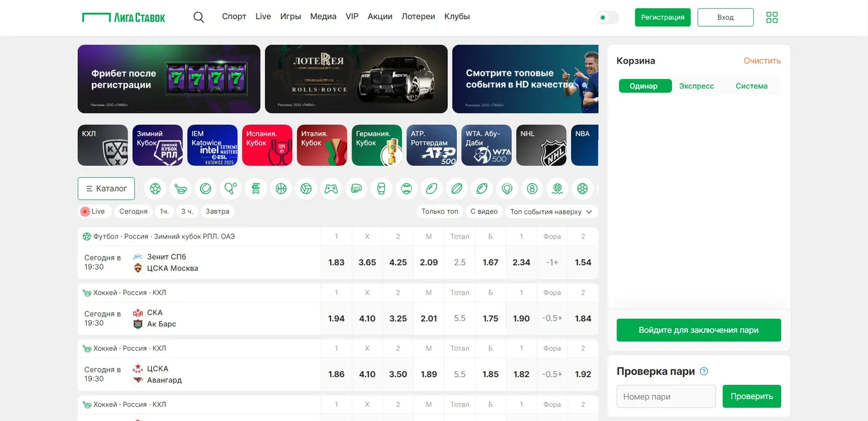Select the Одинар bet tab
This screenshot has height=421, width=868.
click(x=645, y=86)
